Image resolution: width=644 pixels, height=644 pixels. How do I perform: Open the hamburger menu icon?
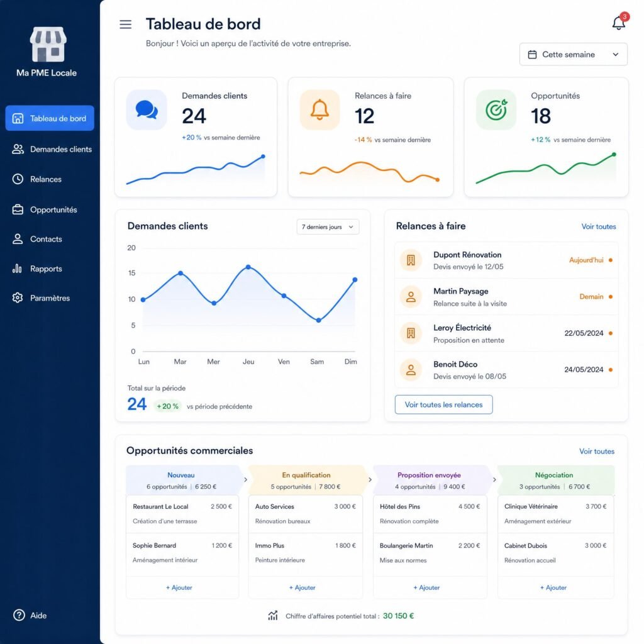(x=125, y=25)
